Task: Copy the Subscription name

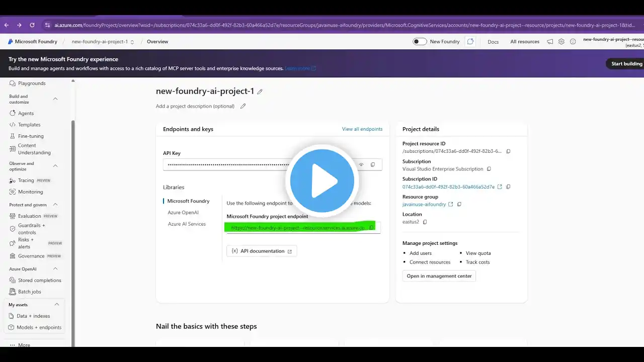Action: pyautogui.click(x=489, y=169)
